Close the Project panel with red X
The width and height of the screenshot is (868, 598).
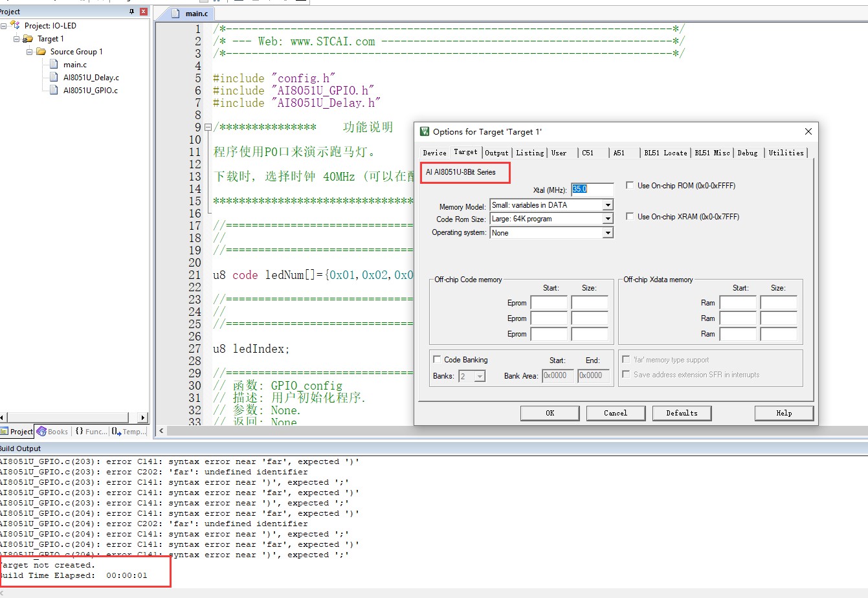(144, 12)
